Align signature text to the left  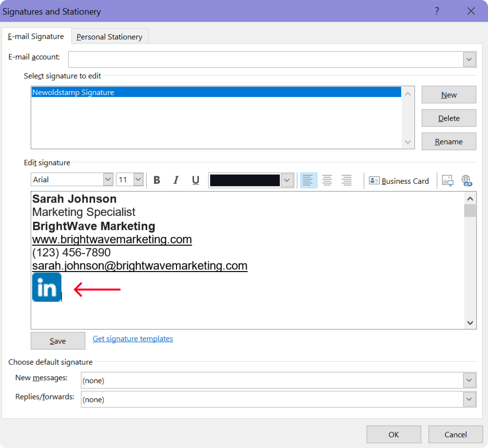308,180
